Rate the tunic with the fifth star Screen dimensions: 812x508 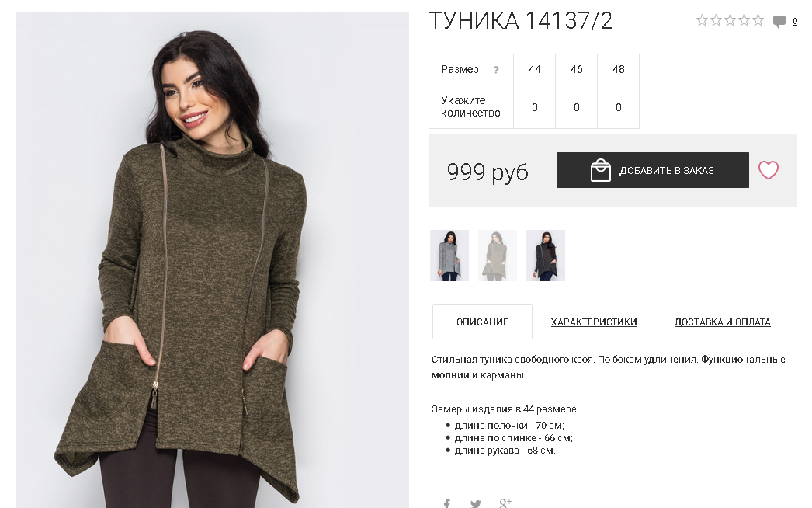tap(758, 20)
